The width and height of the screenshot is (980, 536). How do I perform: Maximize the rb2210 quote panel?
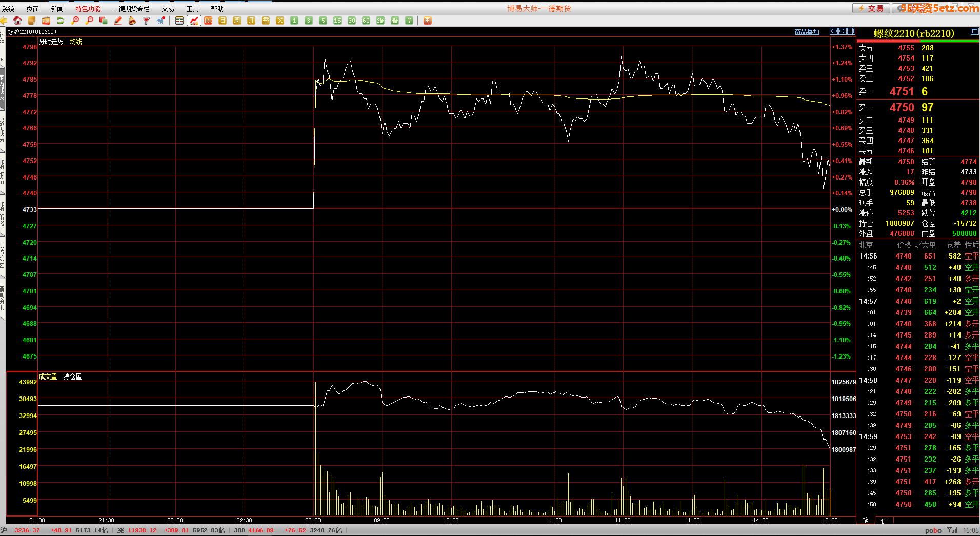(x=974, y=32)
